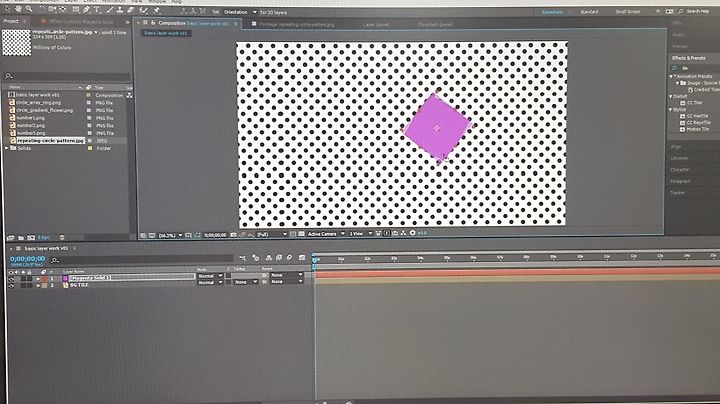Create a new composition from Project panel footer

click(31, 237)
